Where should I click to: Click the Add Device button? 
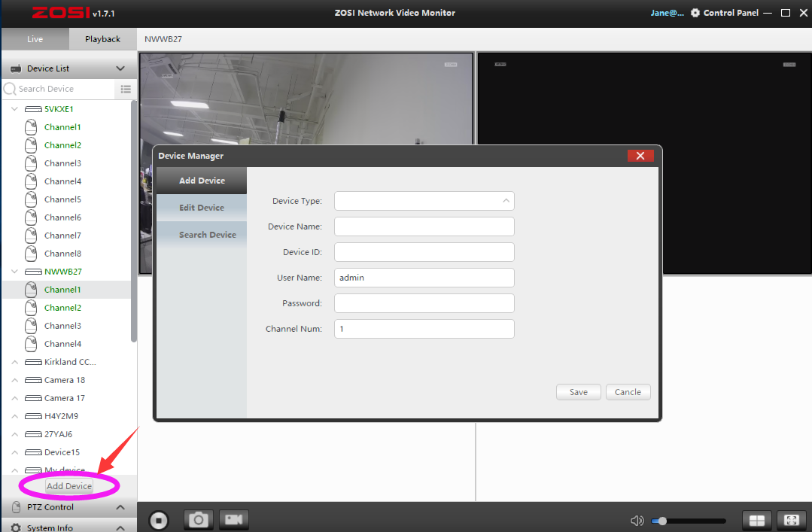[69, 486]
